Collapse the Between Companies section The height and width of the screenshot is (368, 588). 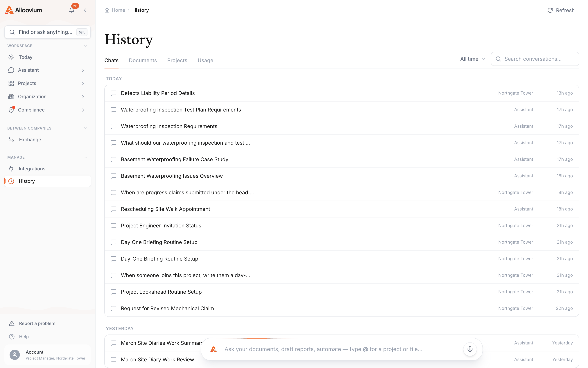pos(85,128)
